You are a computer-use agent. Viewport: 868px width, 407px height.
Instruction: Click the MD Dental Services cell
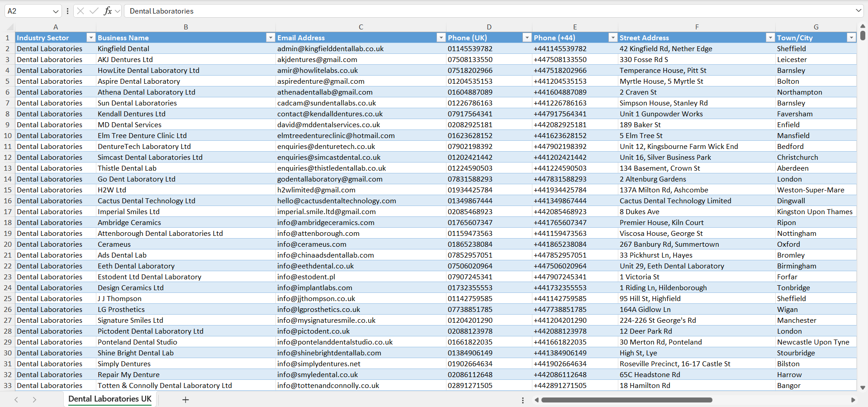coord(186,124)
